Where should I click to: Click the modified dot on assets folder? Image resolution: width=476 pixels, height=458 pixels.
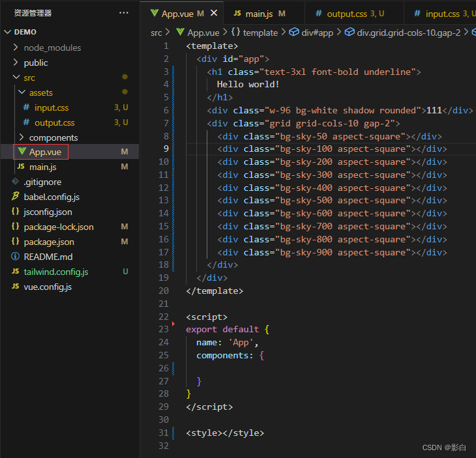[x=125, y=92]
